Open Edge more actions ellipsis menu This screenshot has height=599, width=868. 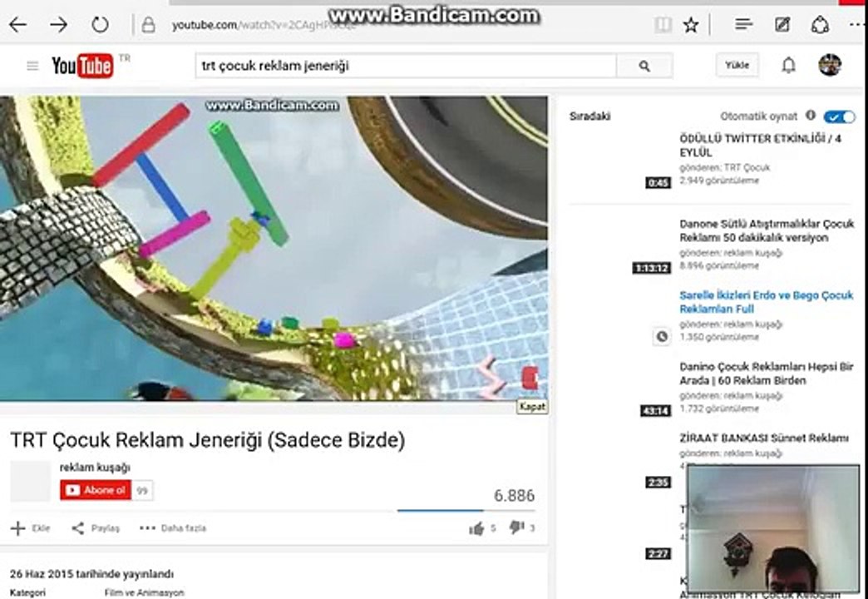click(x=856, y=24)
